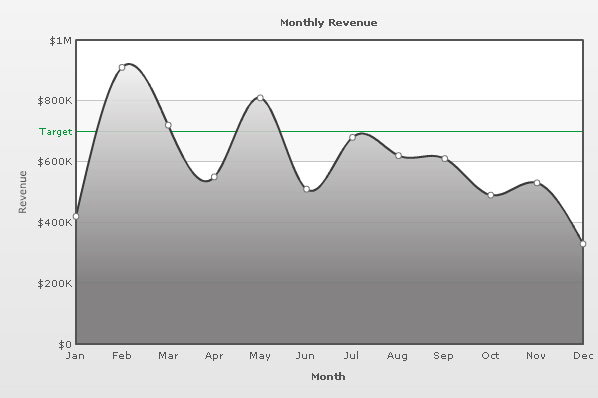
Task: Click the Aug x-axis label
Action: coord(397,356)
